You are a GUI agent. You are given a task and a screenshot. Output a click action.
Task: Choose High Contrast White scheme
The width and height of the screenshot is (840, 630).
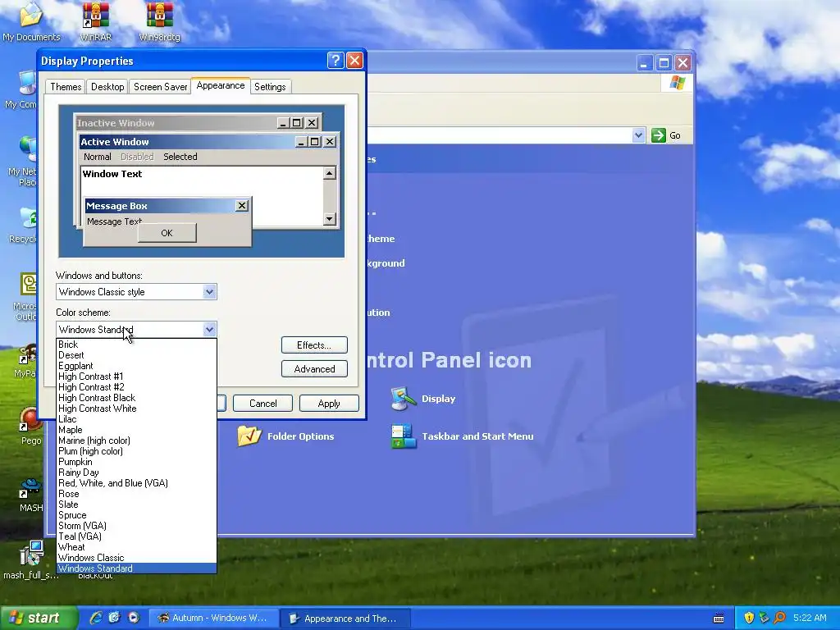point(137,409)
